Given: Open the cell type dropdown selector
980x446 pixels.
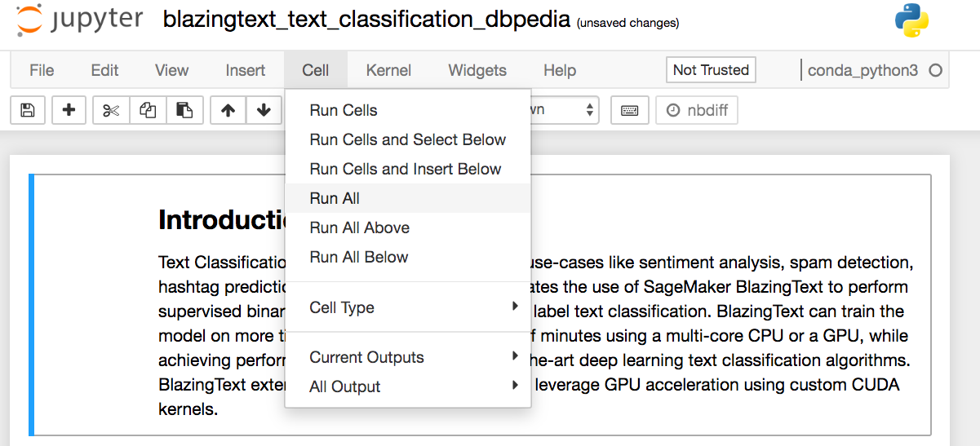Looking at the screenshot, I should [565, 110].
